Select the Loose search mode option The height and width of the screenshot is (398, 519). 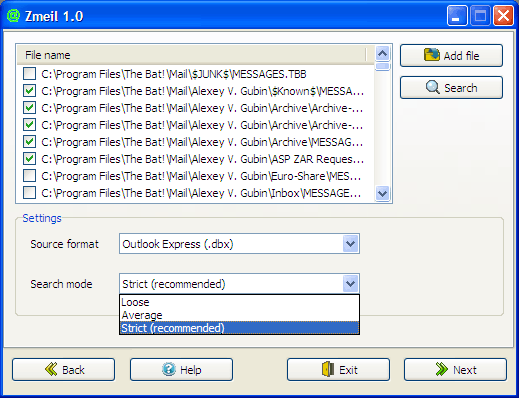(x=239, y=302)
